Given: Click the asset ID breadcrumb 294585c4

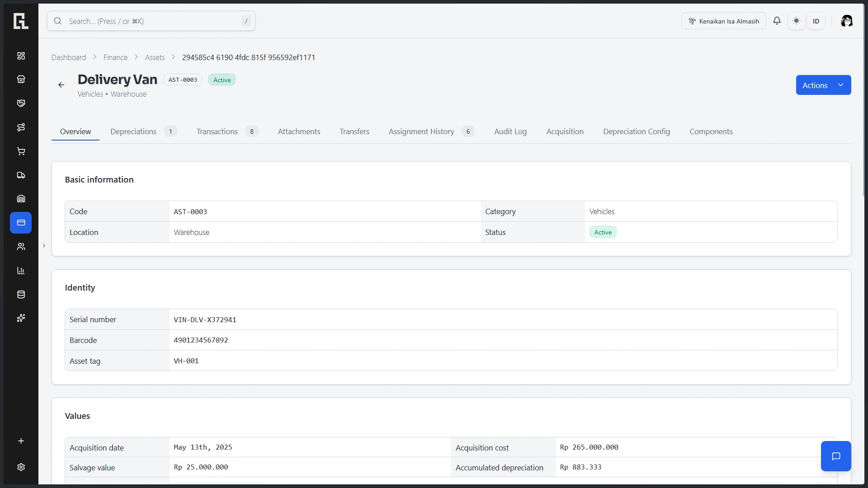Looking at the screenshot, I should [x=249, y=57].
